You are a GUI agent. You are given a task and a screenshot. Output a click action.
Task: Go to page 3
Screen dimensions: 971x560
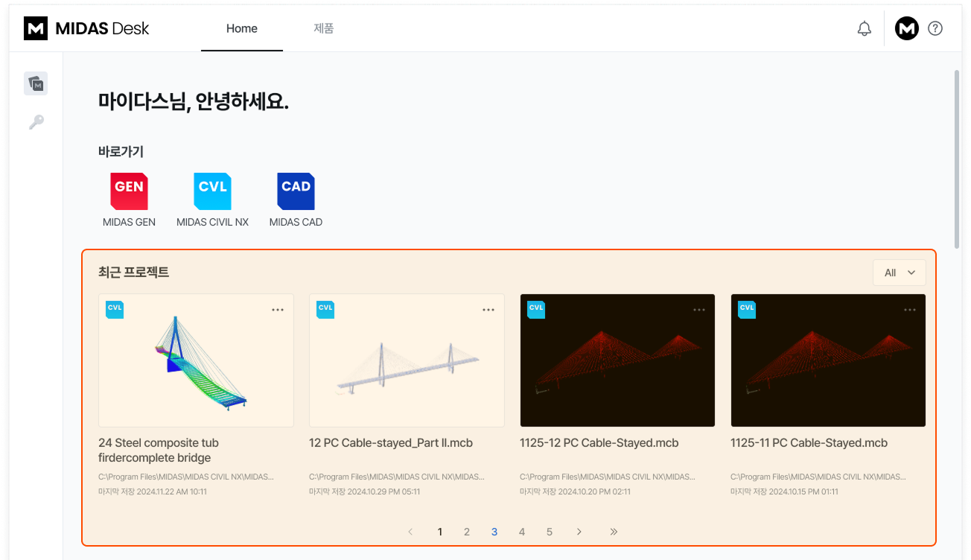[x=494, y=532]
